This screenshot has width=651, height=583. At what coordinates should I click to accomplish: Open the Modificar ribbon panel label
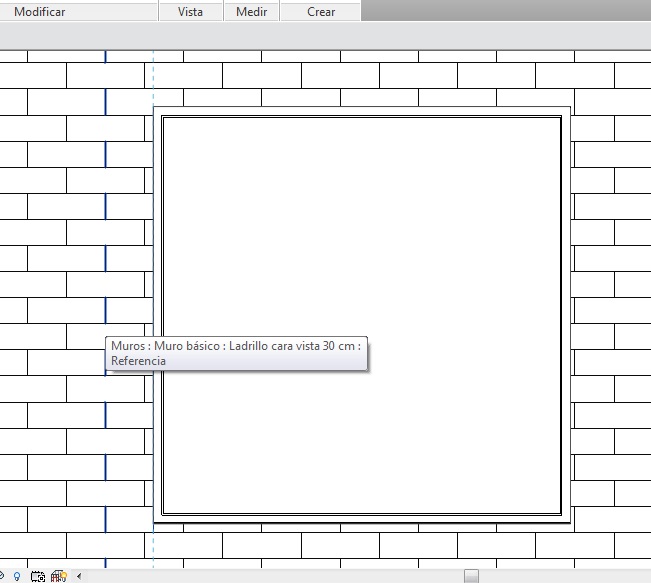coord(39,12)
